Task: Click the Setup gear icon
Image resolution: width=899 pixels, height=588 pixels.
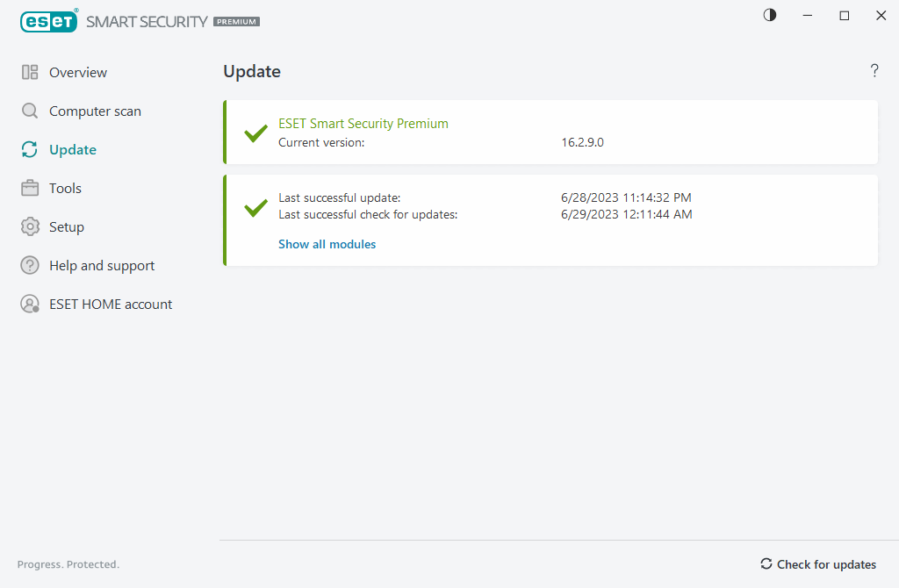Action: (x=30, y=227)
